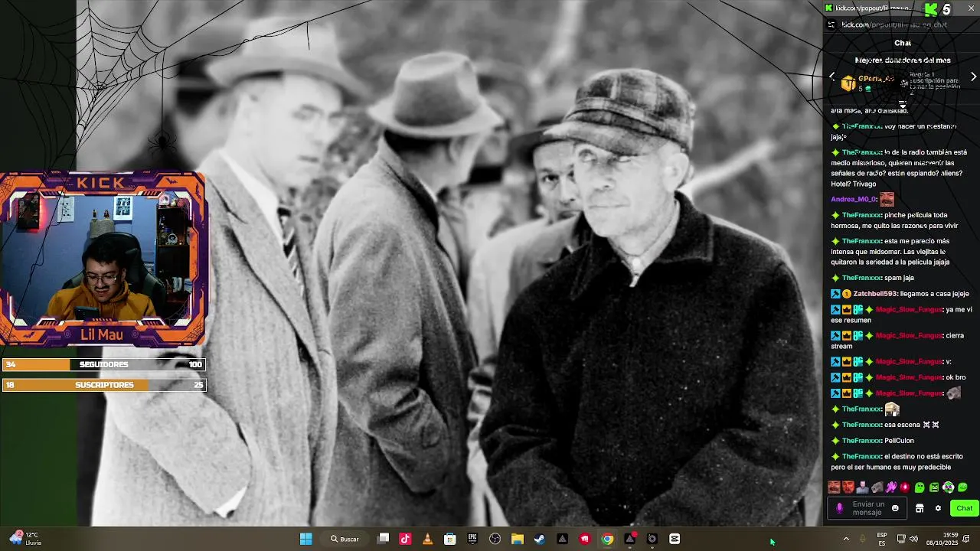This screenshot has height=551, width=980.
Task: Click TheFranxxx on 'spam jaja' message
Action: coord(862,278)
